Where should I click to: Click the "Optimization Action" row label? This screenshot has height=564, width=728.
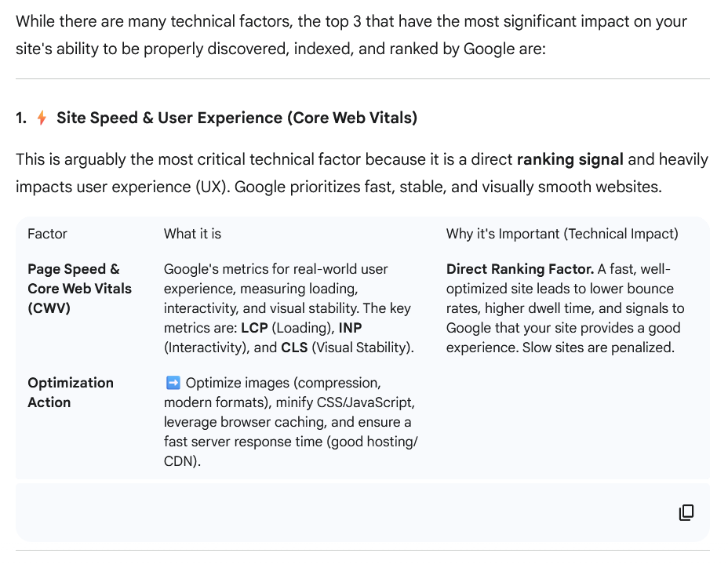[71, 392]
